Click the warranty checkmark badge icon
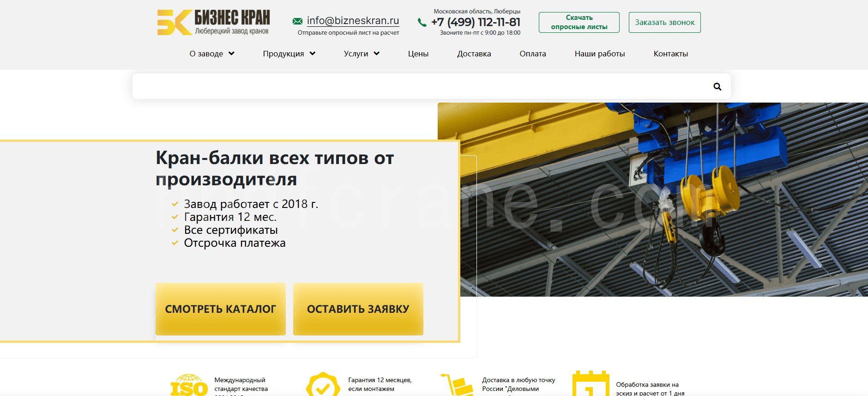This screenshot has width=868, height=396. pyautogui.click(x=323, y=385)
